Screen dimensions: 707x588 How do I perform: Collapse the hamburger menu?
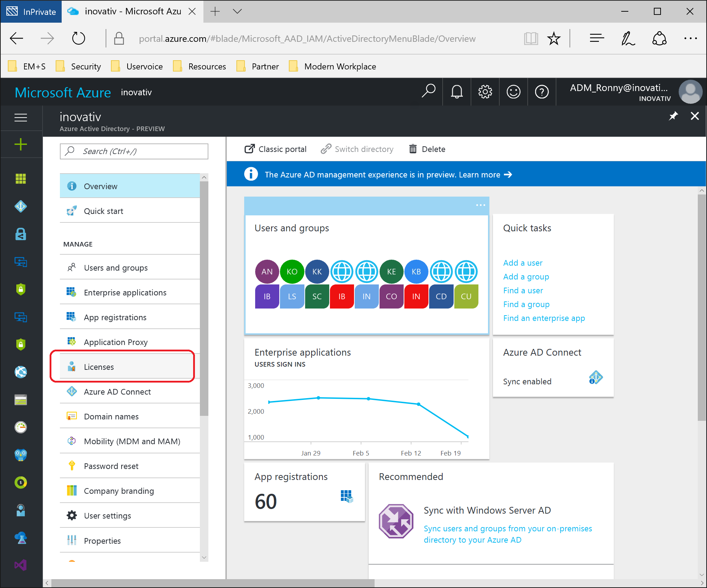point(21,118)
